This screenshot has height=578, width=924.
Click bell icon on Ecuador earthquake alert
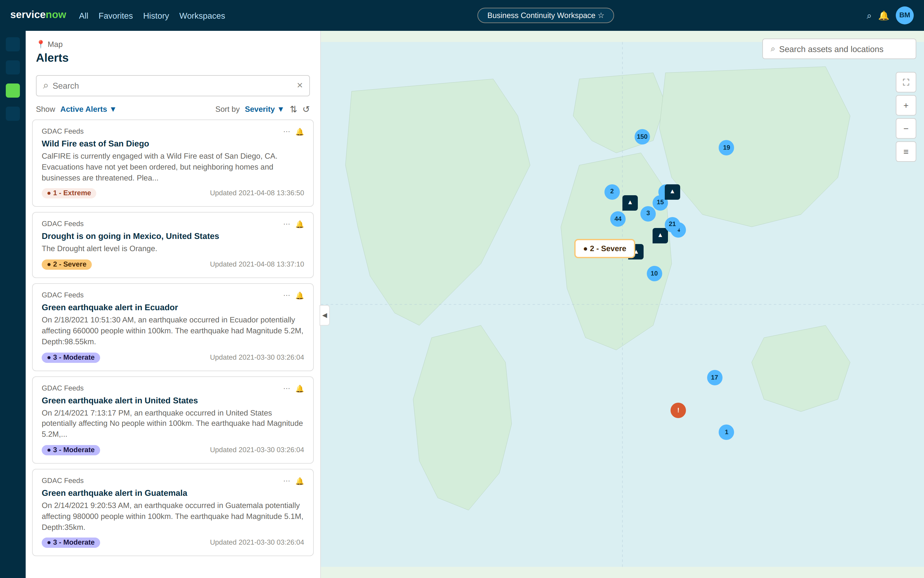point(300,295)
